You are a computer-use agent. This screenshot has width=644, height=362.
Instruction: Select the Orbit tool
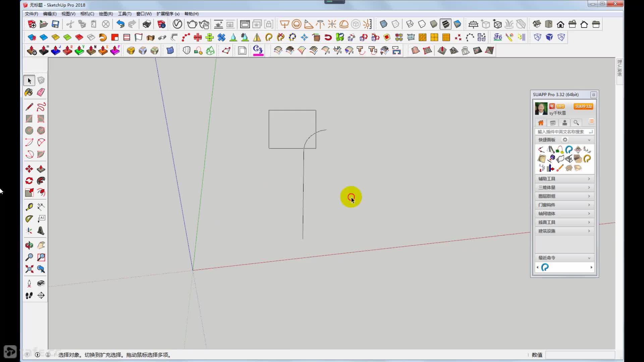click(29, 245)
